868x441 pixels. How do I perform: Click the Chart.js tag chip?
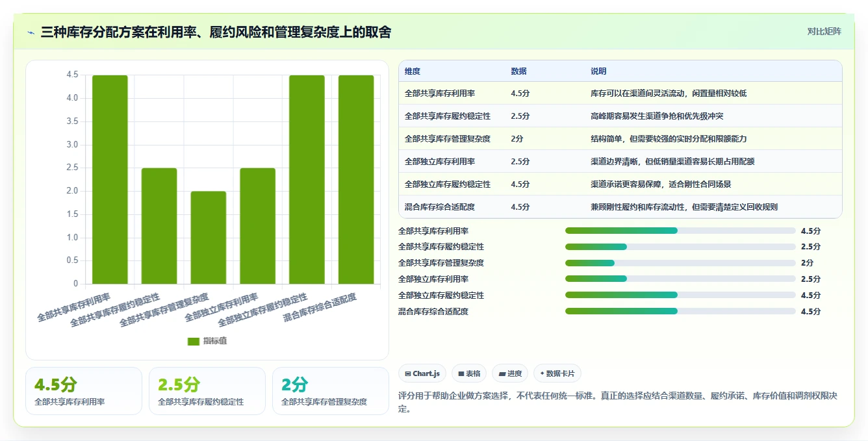click(422, 373)
